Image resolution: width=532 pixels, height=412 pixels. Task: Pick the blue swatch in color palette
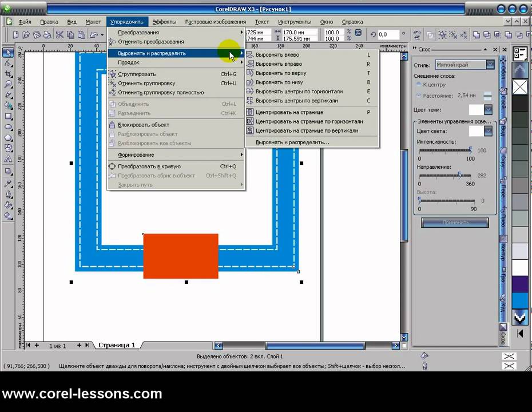pos(520,300)
